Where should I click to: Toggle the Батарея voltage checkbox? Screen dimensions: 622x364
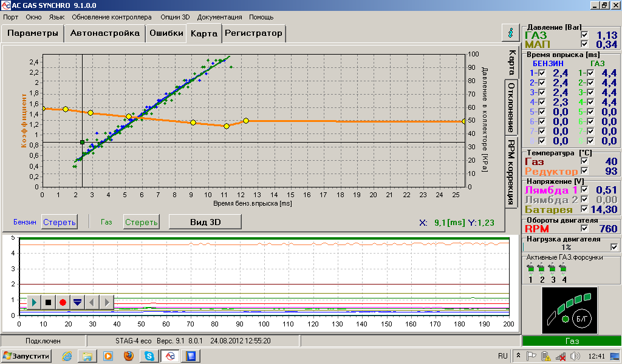click(584, 209)
